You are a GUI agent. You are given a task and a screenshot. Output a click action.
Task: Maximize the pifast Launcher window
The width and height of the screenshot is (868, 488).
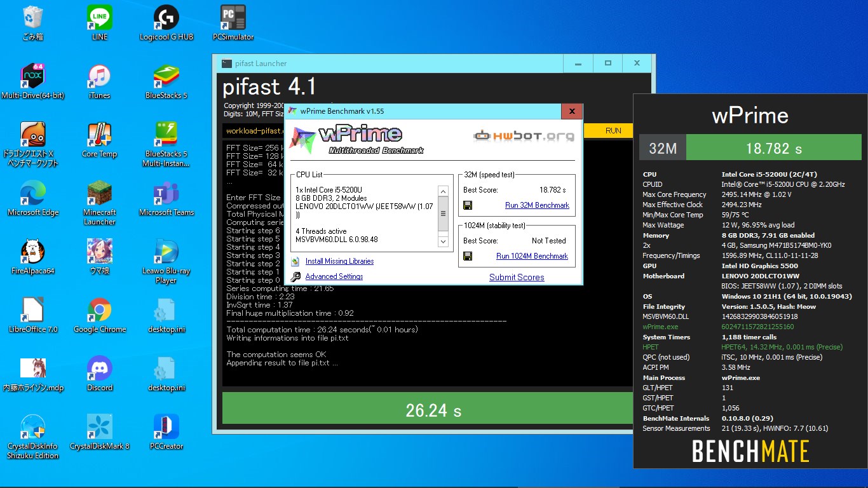(608, 64)
